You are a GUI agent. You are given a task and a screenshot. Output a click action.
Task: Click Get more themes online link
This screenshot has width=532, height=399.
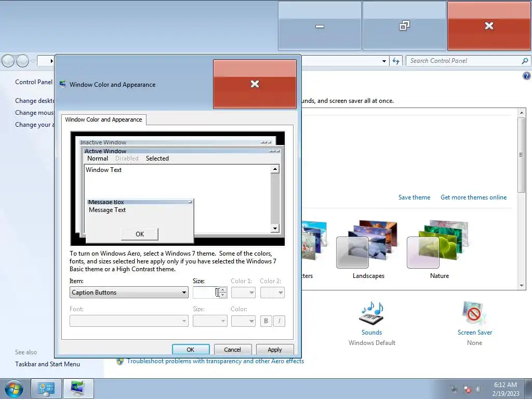(x=473, y=197)
